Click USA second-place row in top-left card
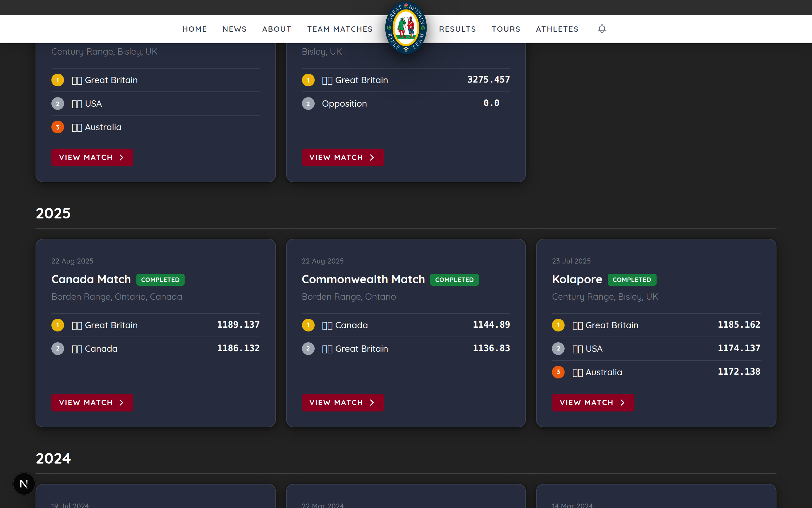This screenshot has height=508, width=812. tap(156, 104)
